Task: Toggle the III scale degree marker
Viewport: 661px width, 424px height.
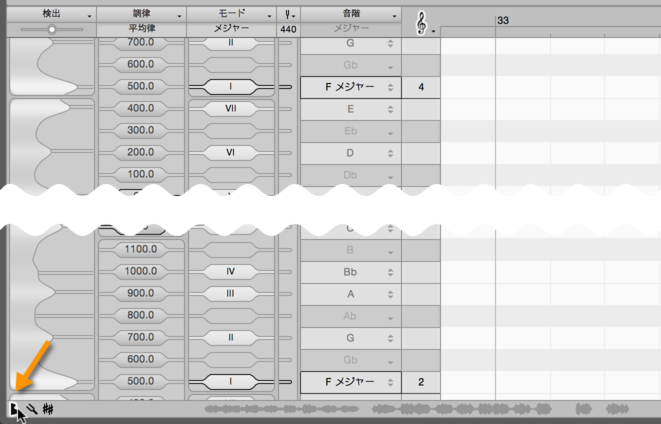Action: point(231,293)
